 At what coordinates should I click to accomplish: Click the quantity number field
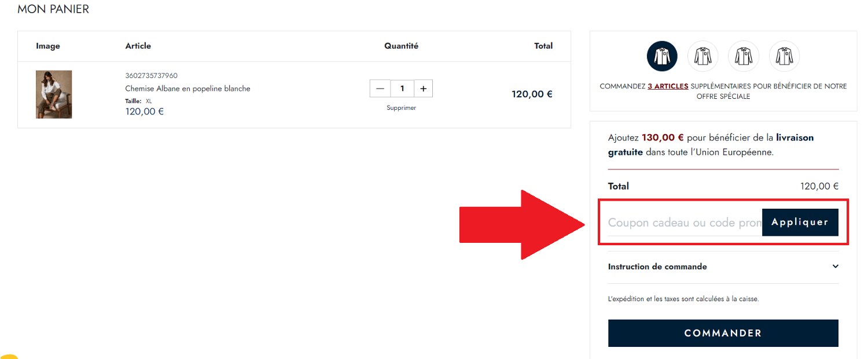(x=402, y=88)
